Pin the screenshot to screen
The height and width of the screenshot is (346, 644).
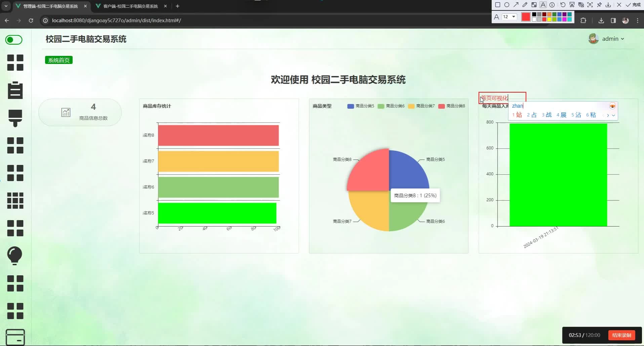[599, 5]
